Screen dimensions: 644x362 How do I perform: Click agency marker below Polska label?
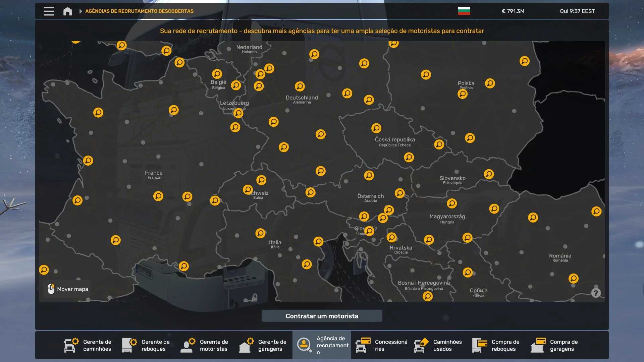[x=463, y=94]
